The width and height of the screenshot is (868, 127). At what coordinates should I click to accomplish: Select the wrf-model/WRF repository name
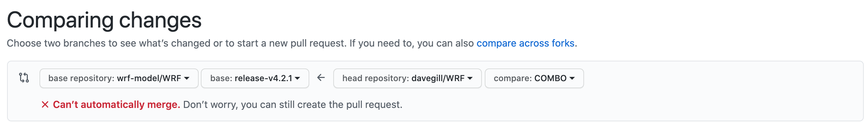pos(149,78)
